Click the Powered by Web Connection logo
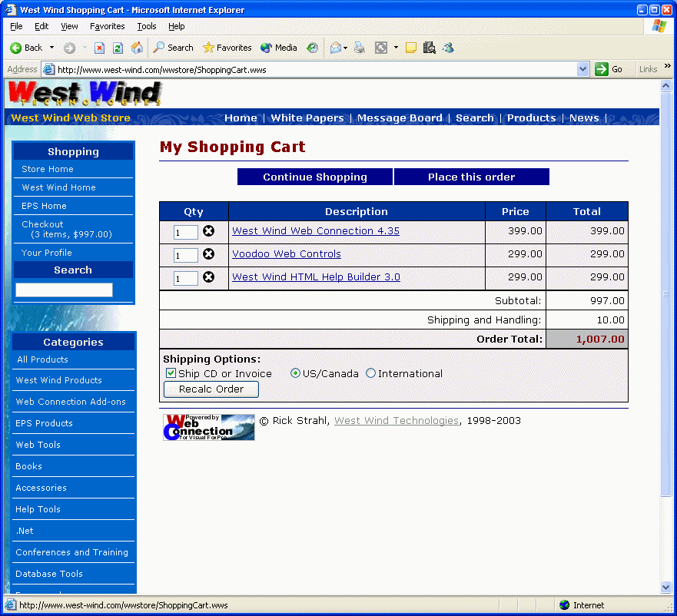 [x=208, y=427]
